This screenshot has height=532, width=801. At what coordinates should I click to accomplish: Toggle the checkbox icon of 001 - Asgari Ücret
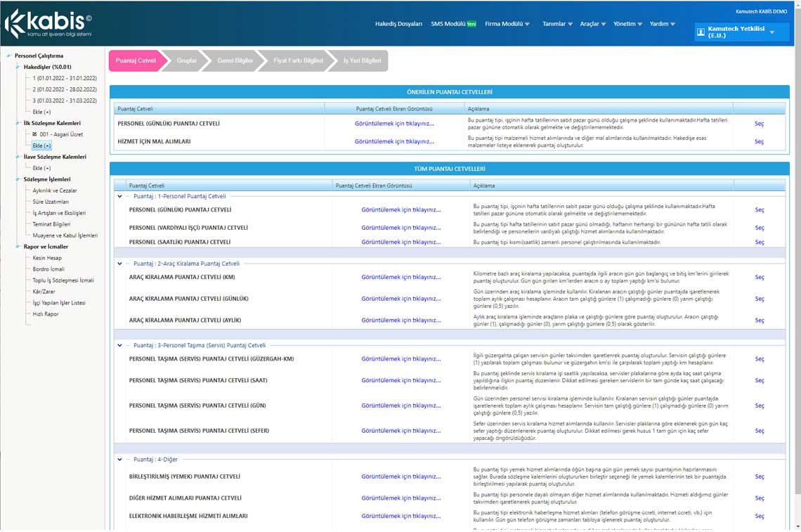click(34, 134)
